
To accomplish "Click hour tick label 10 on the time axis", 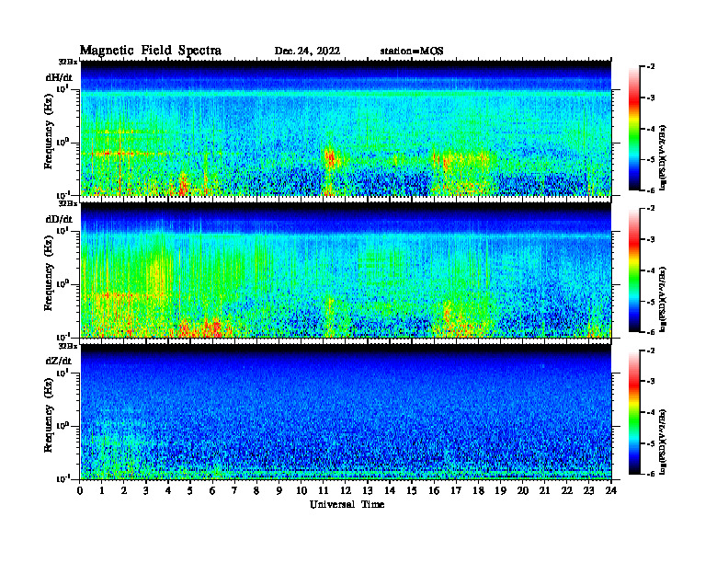I will (x=301, y=491).
